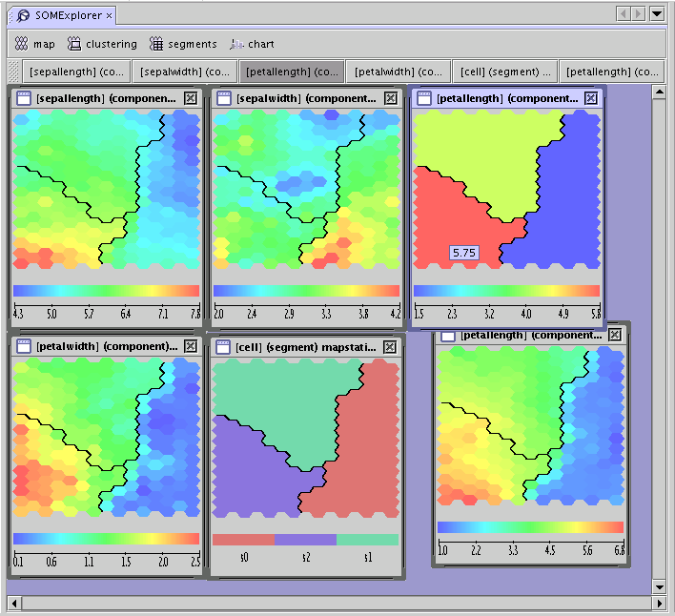The image size is (675, 616).
Task: Click the s1 segment color swatch
Action: coord(368,540)
